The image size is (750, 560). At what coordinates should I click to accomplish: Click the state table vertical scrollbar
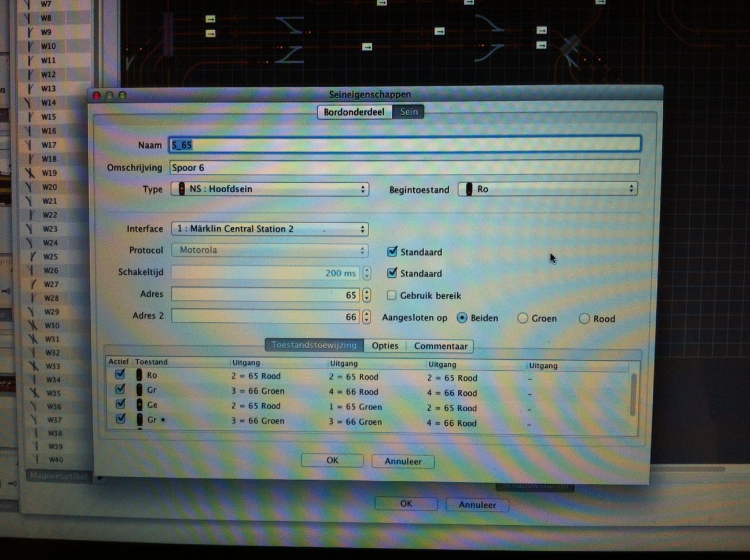pos(634,395)
